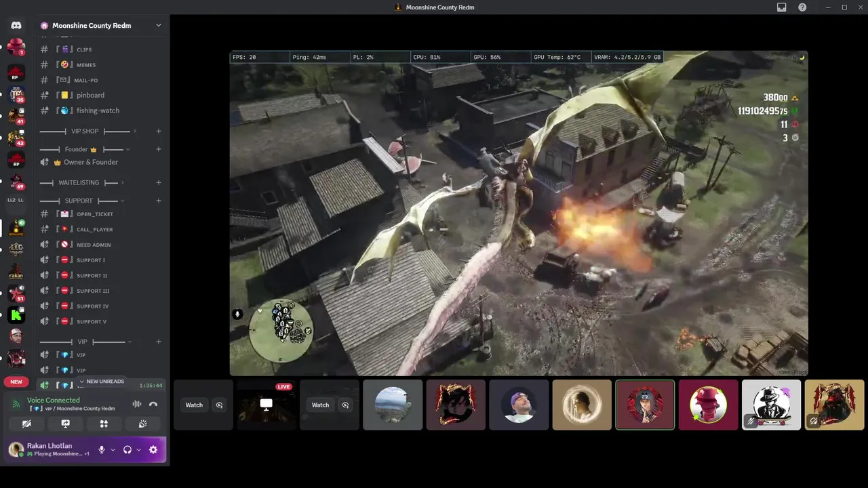Select the landscape photo avatar participant tile
The height and width of the screenshot is (488, 868).
pyautogui.click(x=393, y=405)
